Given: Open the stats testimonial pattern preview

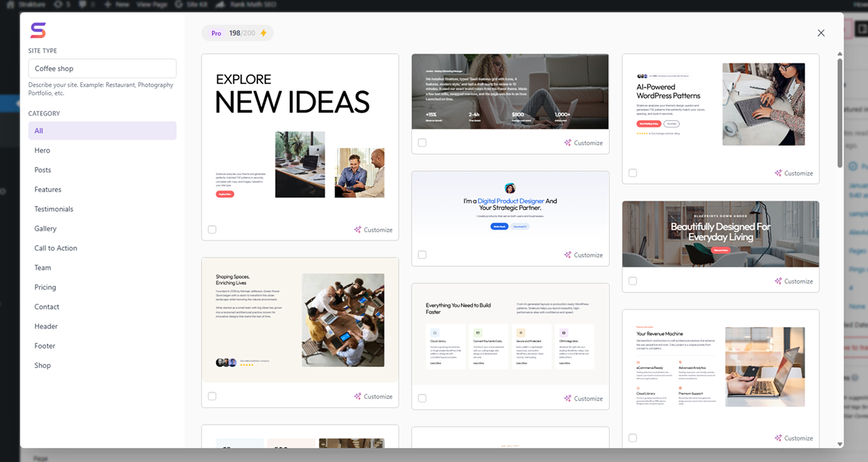Looking at the screenshot, I should click(510, 92).
